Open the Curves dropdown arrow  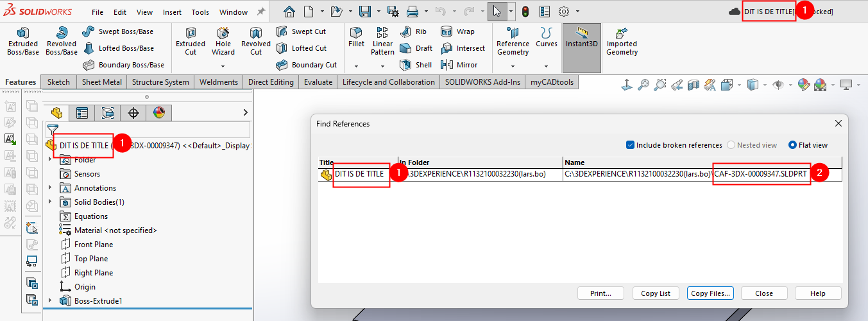(x=547, y=66)
